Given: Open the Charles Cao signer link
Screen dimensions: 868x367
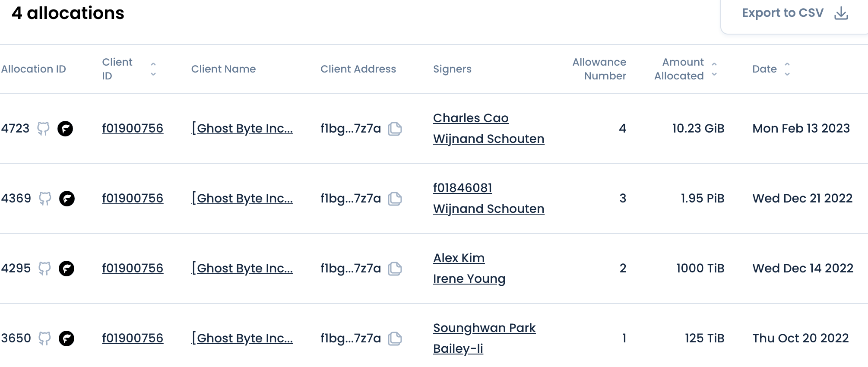Looking at the screenshot, I should pyautogui.click(x=471, y=118).
